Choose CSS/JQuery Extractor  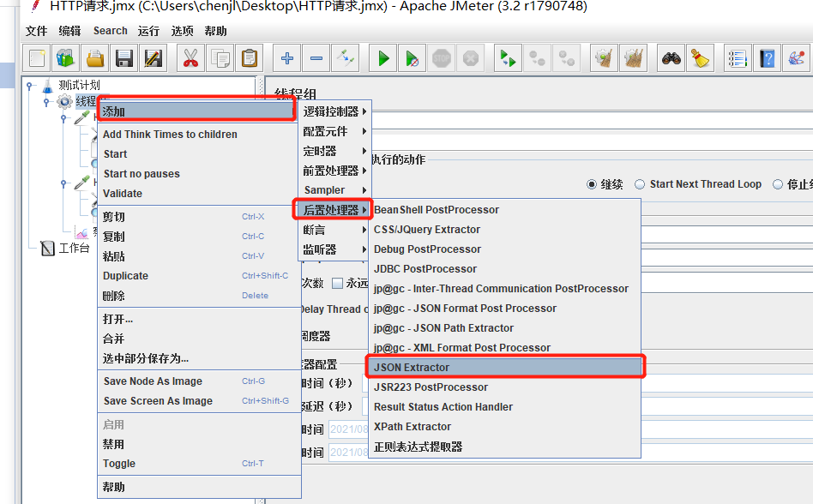point(505,230)
